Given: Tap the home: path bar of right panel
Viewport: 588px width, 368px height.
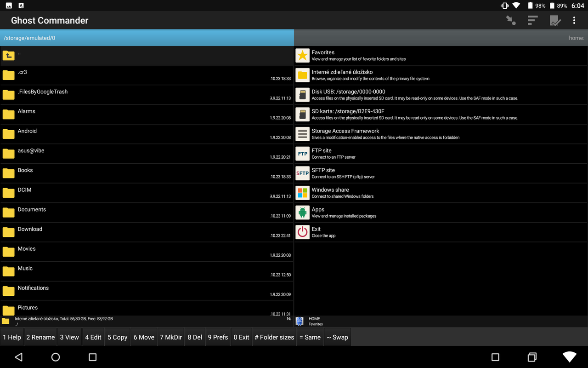Looking at the screenshot, I should [441, 38].
